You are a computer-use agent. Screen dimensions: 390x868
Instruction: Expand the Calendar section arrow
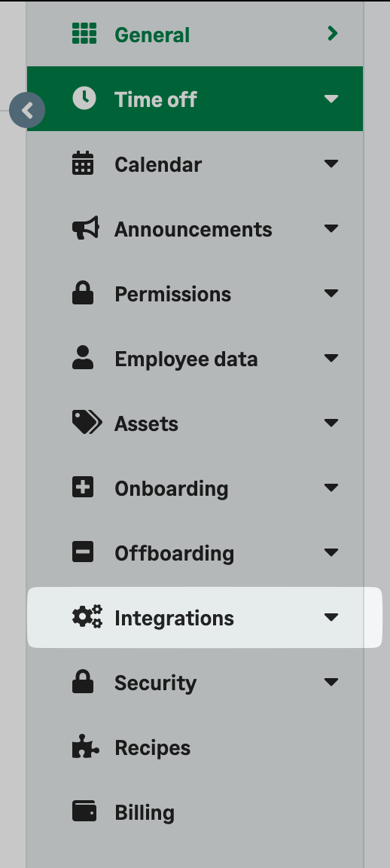(x=331, y=164)
